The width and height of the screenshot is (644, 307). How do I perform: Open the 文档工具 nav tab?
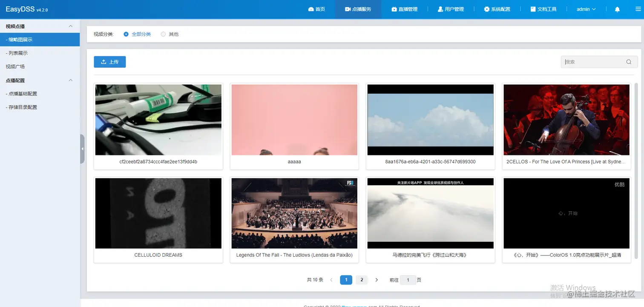tap(543, 9)
